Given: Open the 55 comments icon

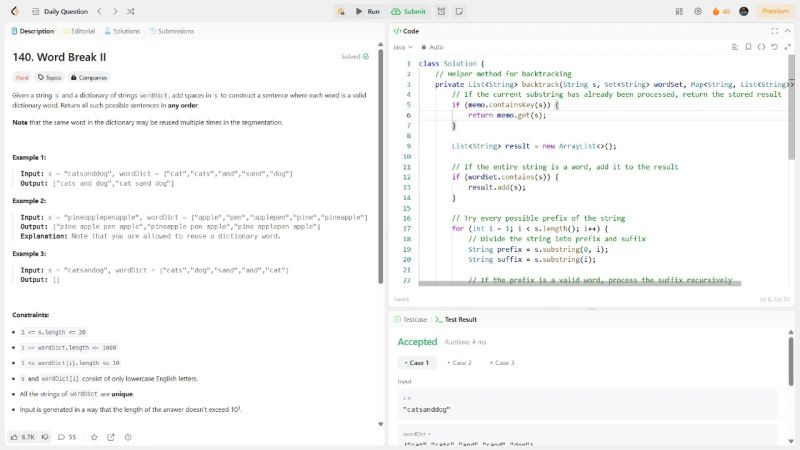Looking at the screenshot, I should click(67, 437).
